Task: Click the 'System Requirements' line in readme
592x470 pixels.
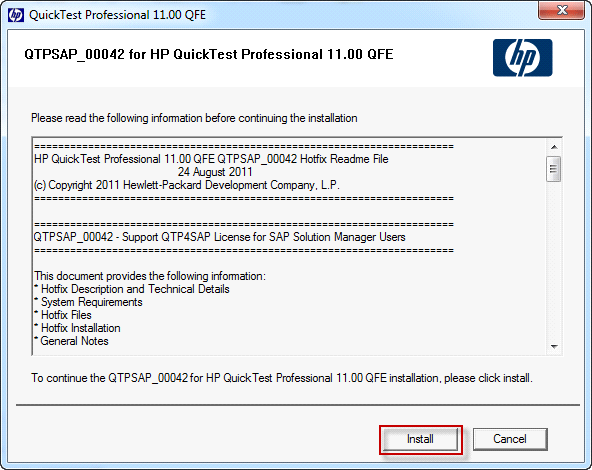Action: 88,302
